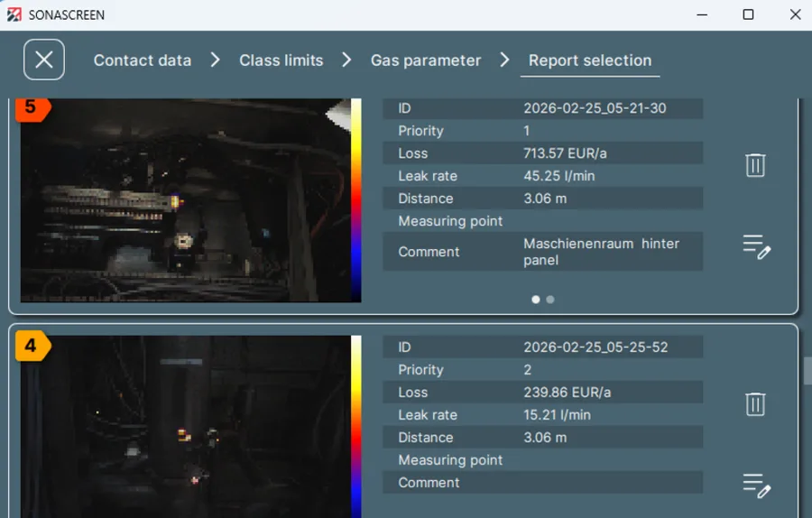The image size is (812, 518).
Task: Click the Measuring point field of entry 2026-02-25_05-21-30
Action: coord(543,221)
